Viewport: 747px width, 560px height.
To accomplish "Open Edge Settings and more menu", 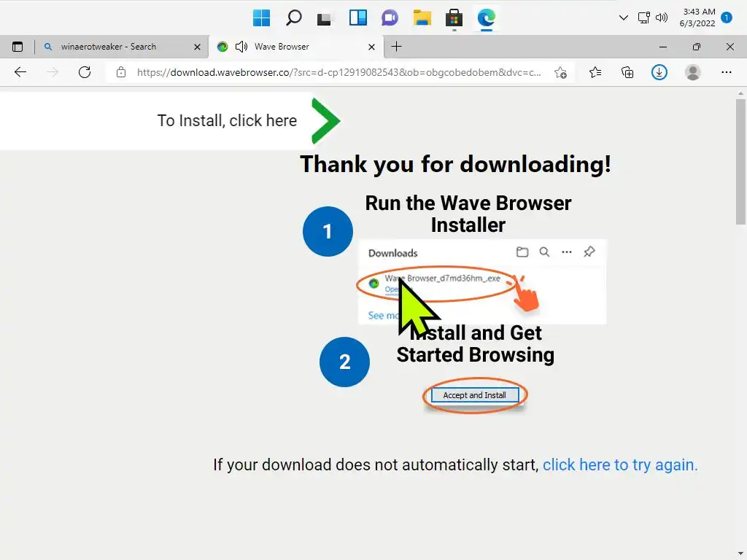I will [x=726, y=72].
